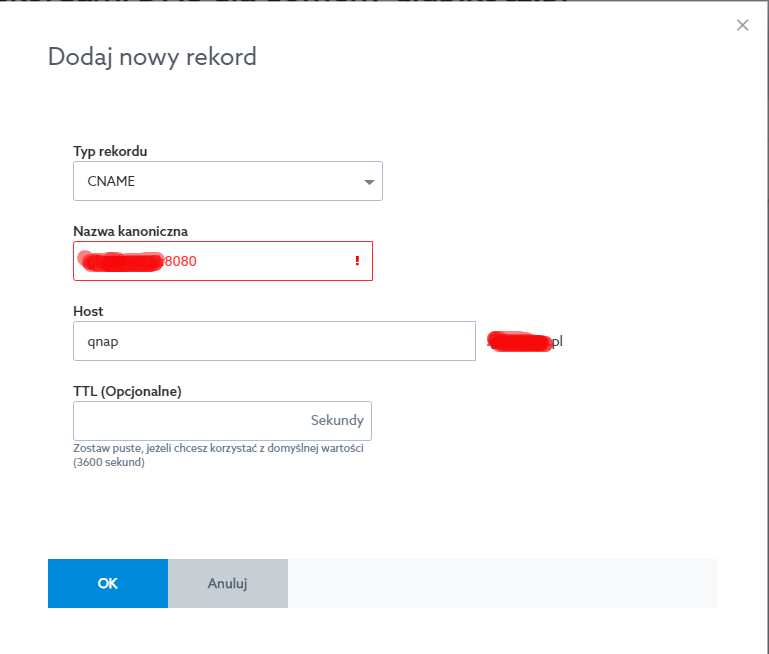
Task: Cancel with the Anuluj button
Action: tap(227, 583)
